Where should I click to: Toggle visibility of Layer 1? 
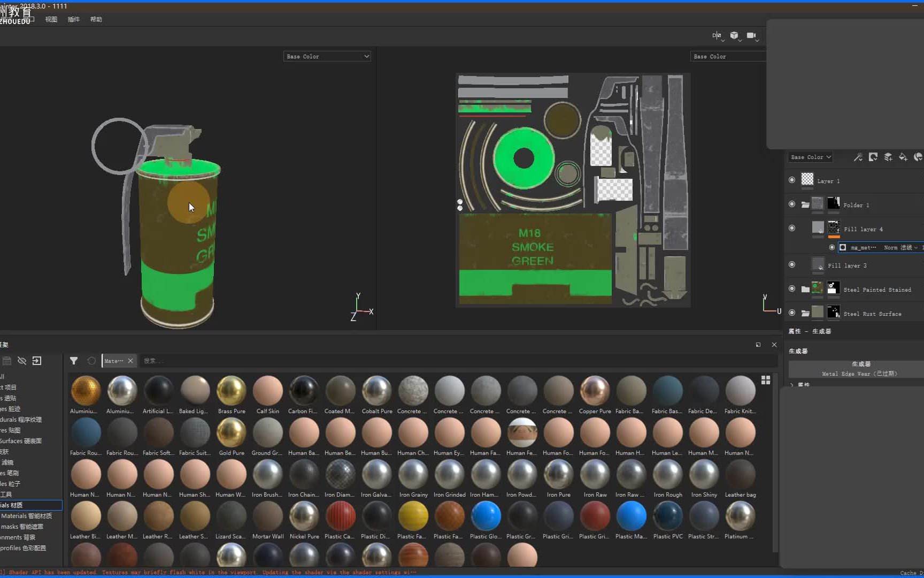[792, 180]
